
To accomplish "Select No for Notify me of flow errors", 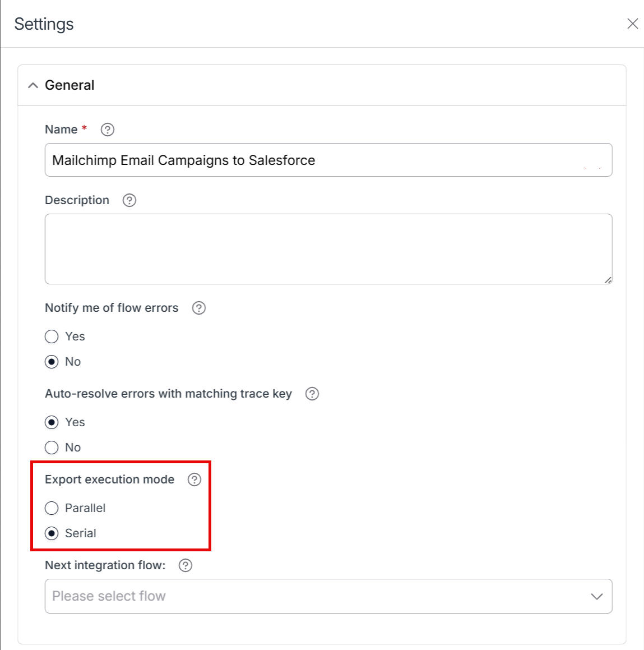I will [52, 362].
